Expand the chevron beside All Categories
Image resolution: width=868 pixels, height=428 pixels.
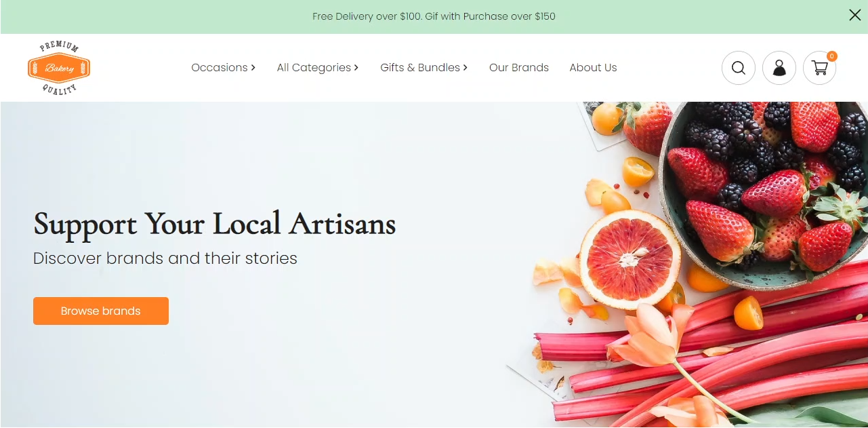356,68
